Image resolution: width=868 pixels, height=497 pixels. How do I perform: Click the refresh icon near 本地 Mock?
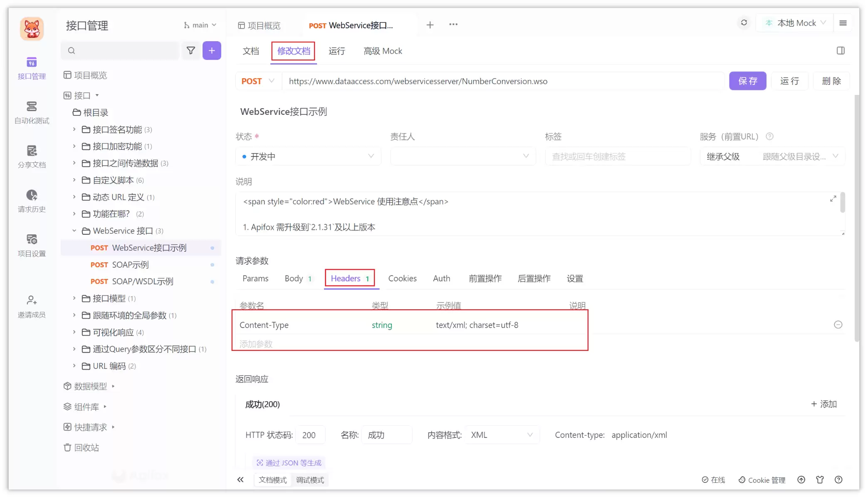[744, 23]
